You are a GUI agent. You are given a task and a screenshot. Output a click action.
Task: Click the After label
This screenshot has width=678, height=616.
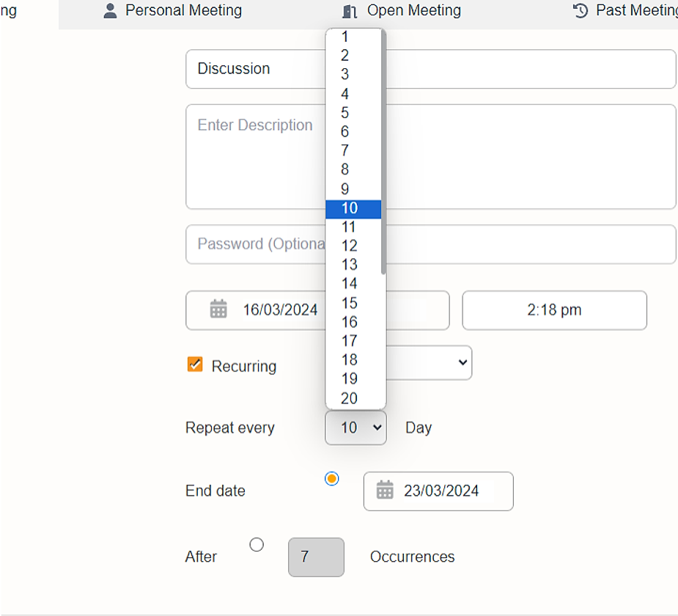201,557
